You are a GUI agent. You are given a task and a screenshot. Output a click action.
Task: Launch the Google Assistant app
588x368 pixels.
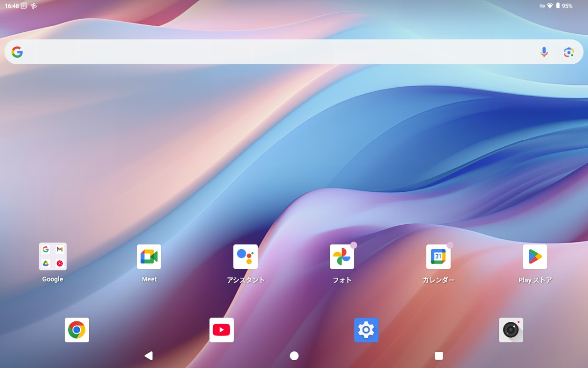(245, 256)
